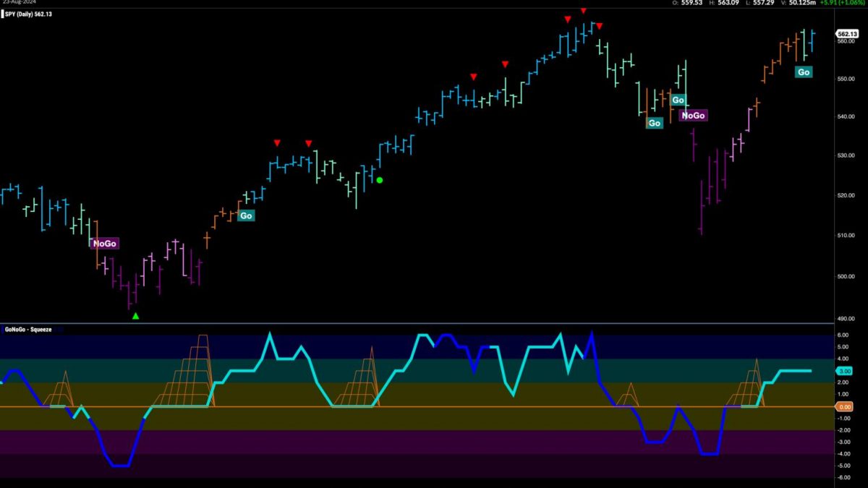Click the Go badge under the latest bars

click(803, 72)
